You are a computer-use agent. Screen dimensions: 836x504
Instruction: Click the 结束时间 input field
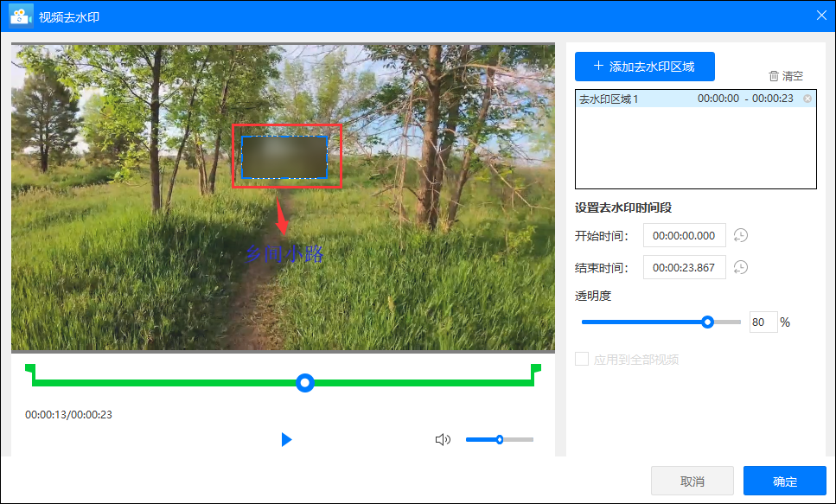[x=684, y=268]
